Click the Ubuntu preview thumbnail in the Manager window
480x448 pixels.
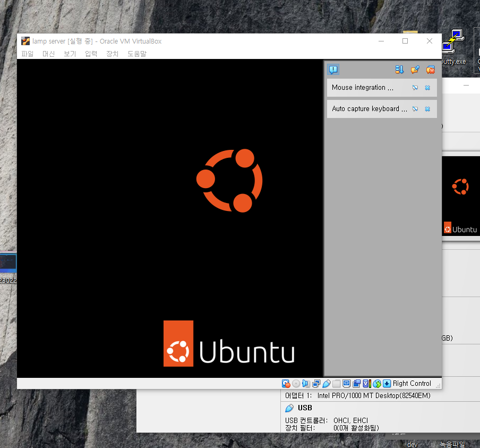(461, 196)
